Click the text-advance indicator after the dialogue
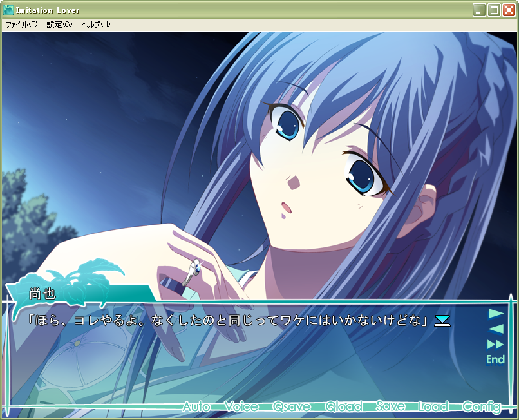Viewport: 519px width, 420px height. 442,321
